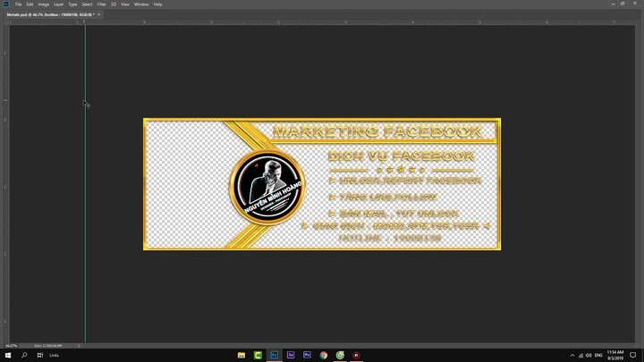Open the Filter menu

point(101,4)
